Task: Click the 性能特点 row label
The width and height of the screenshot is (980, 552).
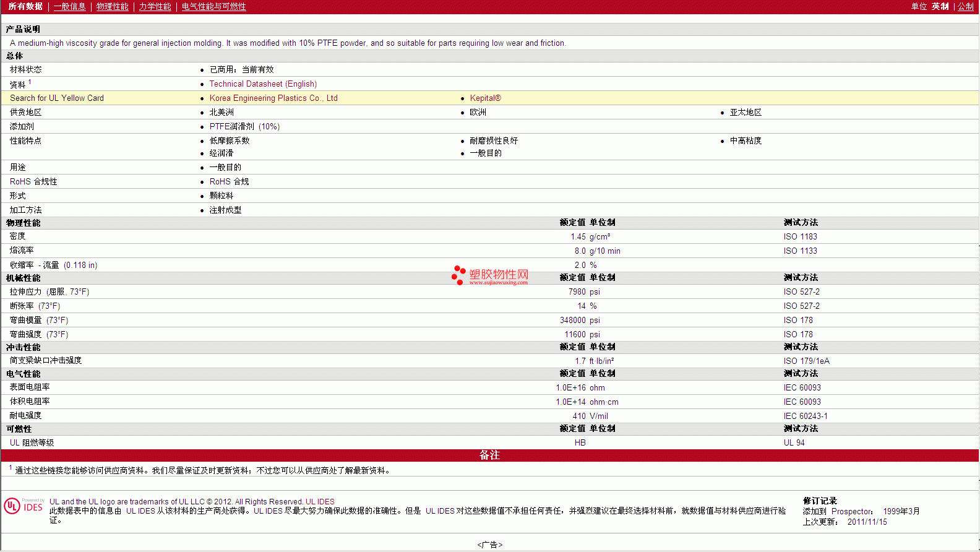Action: pos(26,140)
